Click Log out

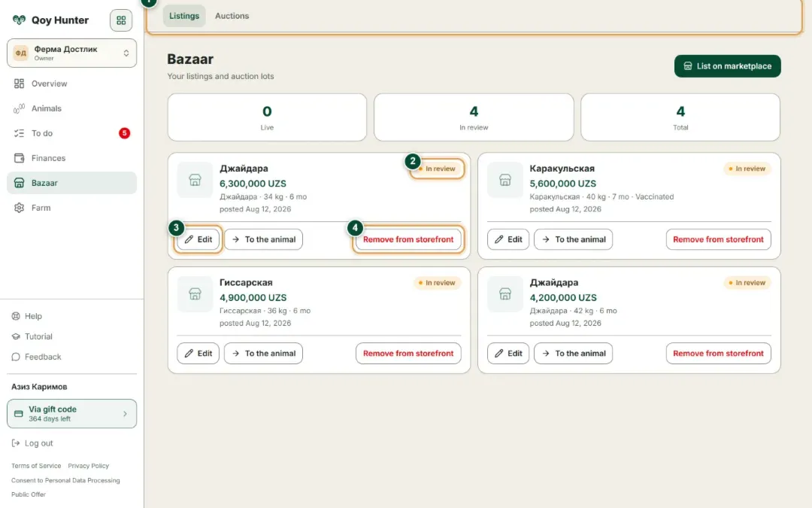(x=32, y=443)
